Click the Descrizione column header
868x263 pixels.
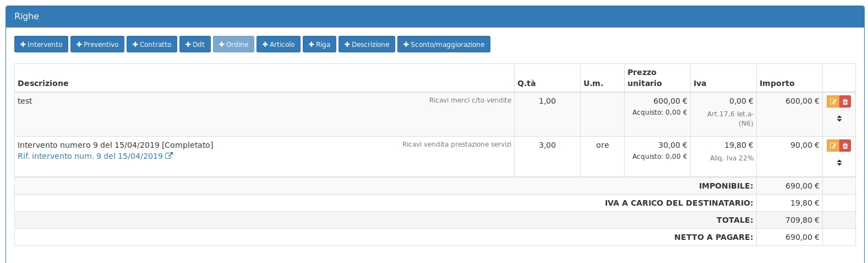(x=43, y=83)
